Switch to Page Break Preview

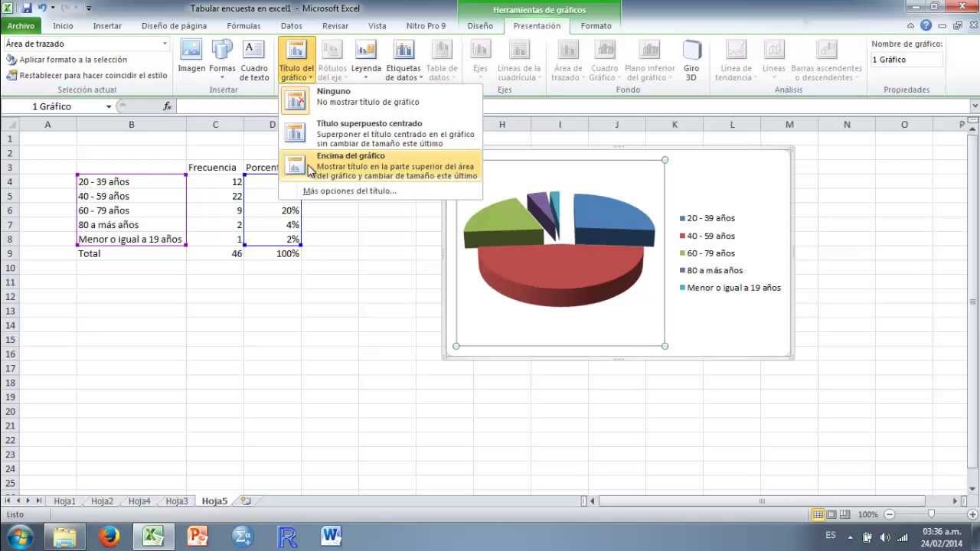click(844, 515)
